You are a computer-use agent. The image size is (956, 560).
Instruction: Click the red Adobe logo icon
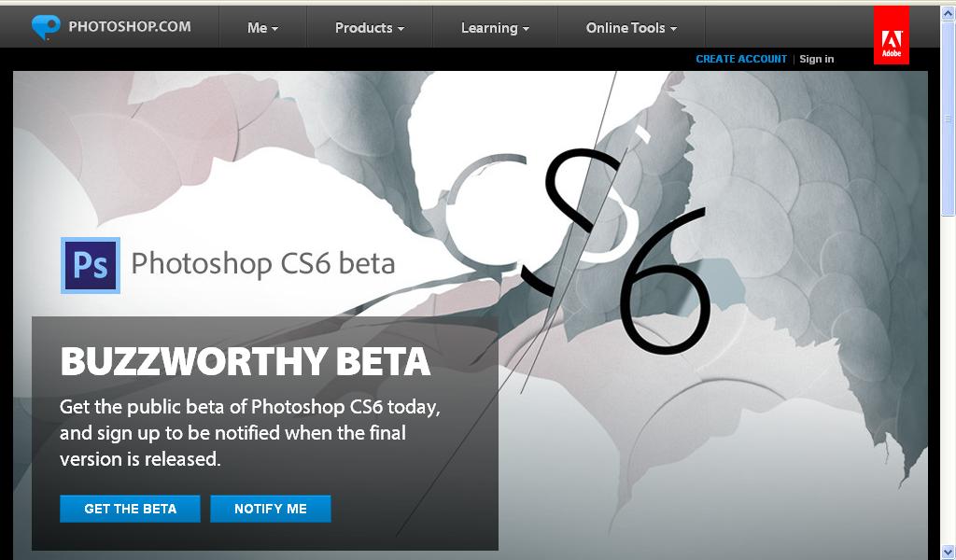[892, 35]
